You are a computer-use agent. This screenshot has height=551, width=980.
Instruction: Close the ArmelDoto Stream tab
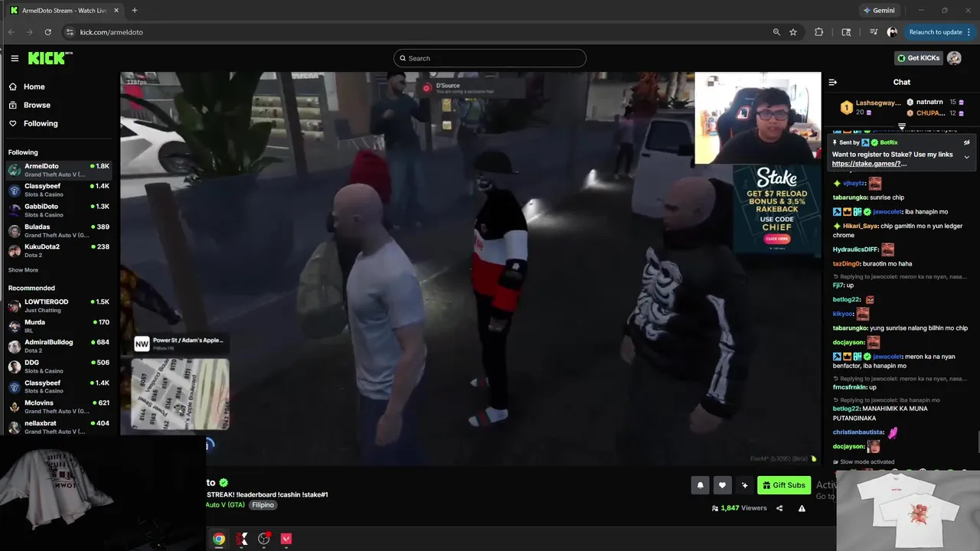(115, 11)
